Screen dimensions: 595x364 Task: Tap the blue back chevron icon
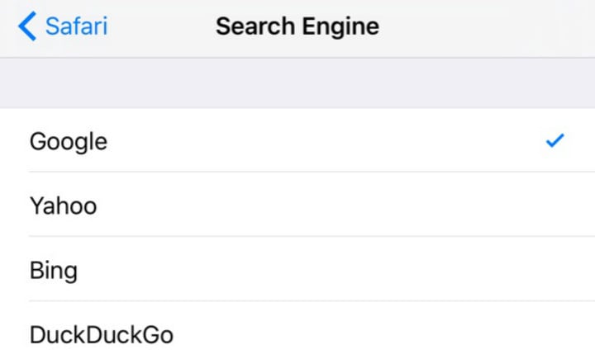click(x=26, y=26)
